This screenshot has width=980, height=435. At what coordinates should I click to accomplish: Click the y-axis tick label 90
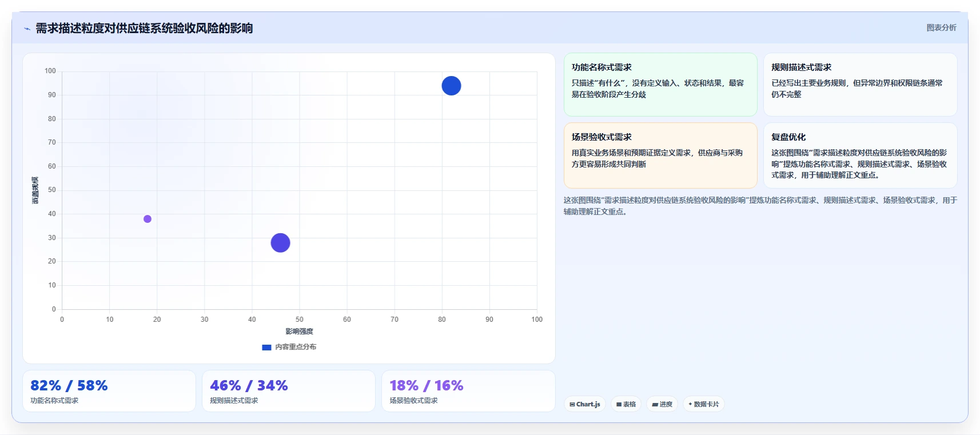click(52, 95)
